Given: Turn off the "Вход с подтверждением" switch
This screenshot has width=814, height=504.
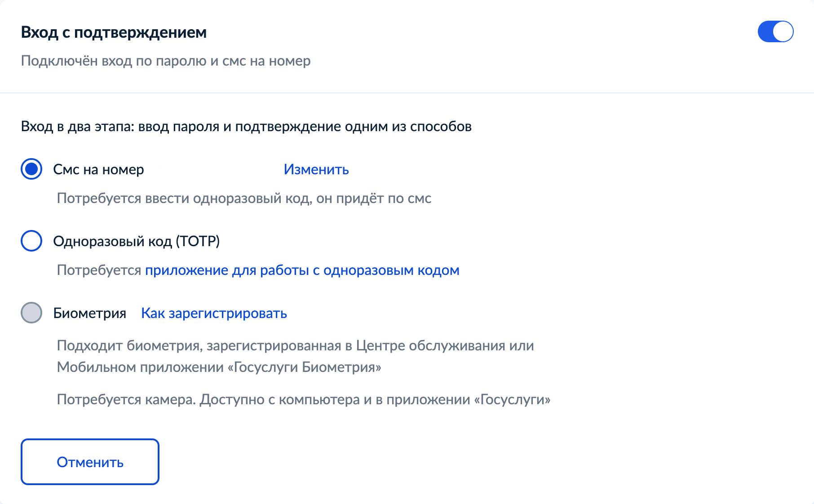Looking at the screenshot, I should (775, 32).
